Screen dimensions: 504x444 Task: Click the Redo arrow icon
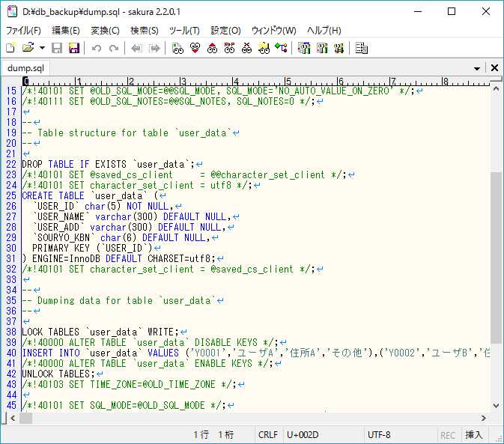(x=114, y=48)
